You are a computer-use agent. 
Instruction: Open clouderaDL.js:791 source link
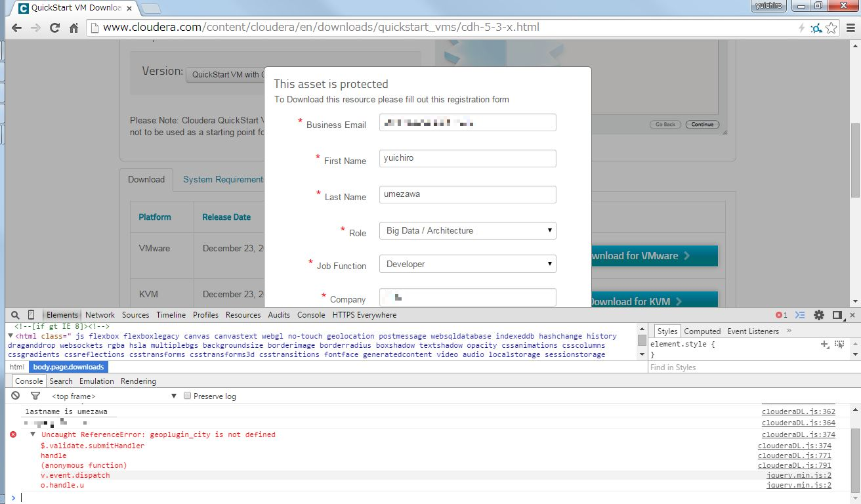[x=795, y=465]
